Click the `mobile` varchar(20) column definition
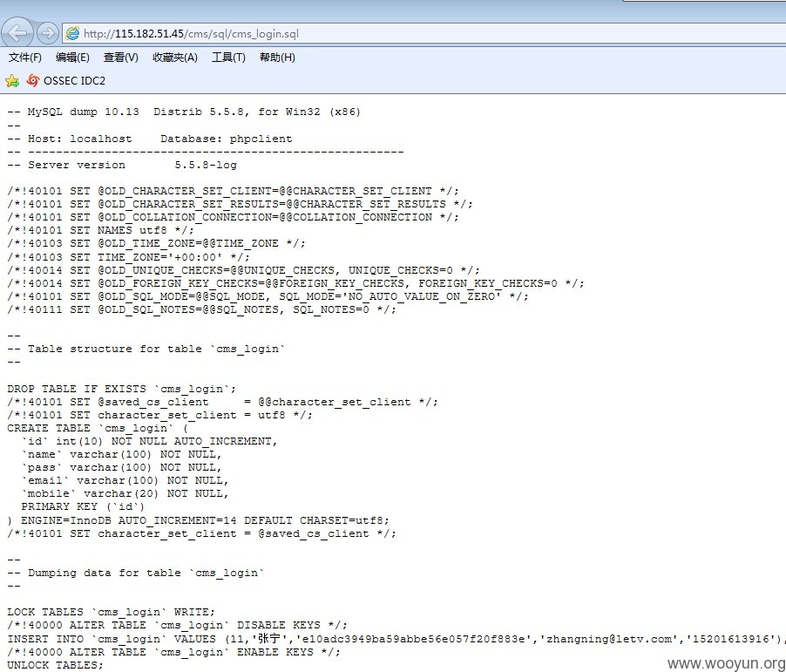786x672 pixels. pyautogui.click(x=125, y=493)
